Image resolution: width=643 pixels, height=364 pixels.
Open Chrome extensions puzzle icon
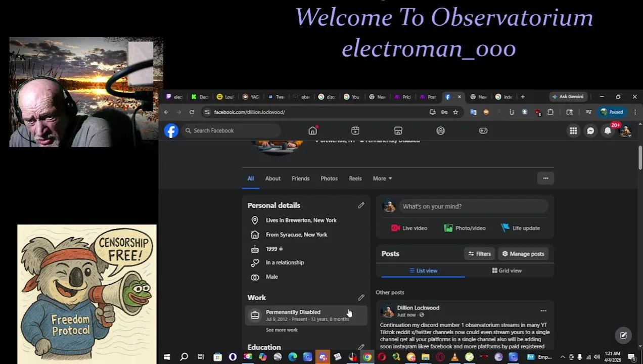(x=550, y=112)
